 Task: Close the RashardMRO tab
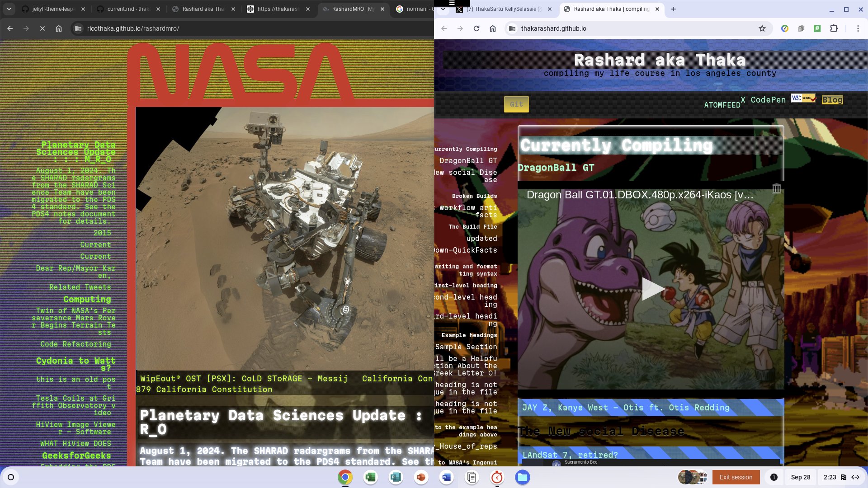[x=382, y=9]
